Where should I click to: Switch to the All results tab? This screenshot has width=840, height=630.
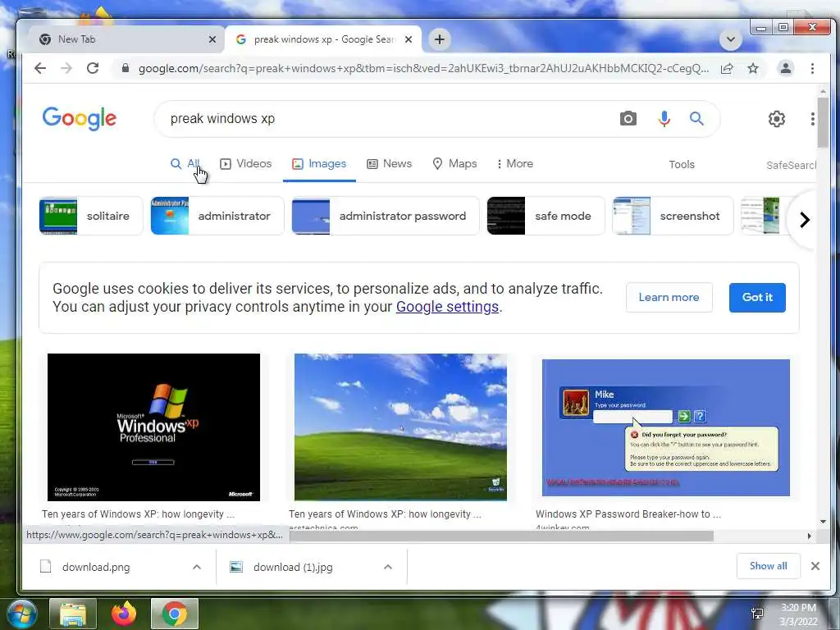click(185, 163)
